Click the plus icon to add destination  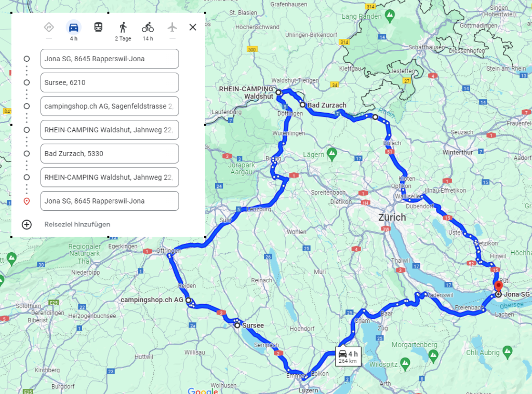[x=27, y=224]
